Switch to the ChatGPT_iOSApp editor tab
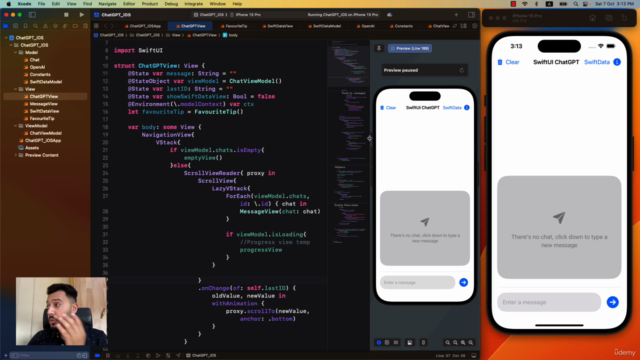 (x=142, y=26)
